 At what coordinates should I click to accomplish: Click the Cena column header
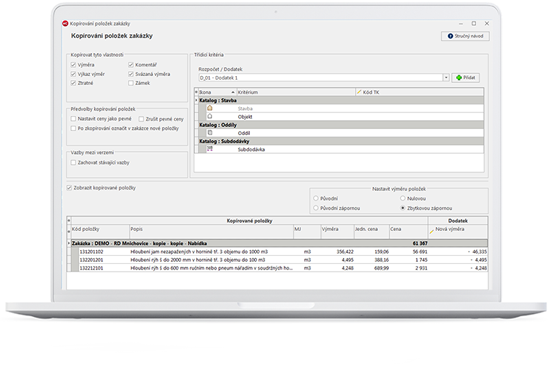(408, 231)
